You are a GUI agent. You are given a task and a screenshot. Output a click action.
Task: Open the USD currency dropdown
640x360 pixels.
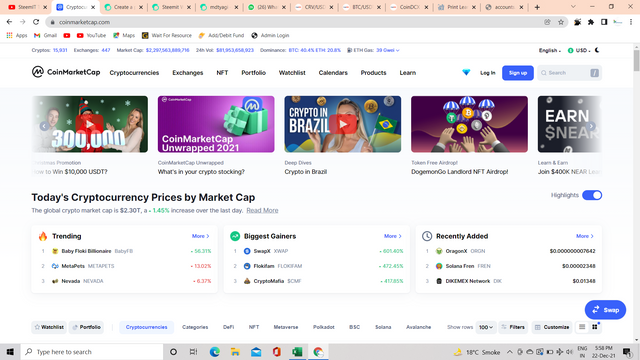point(579,50)
